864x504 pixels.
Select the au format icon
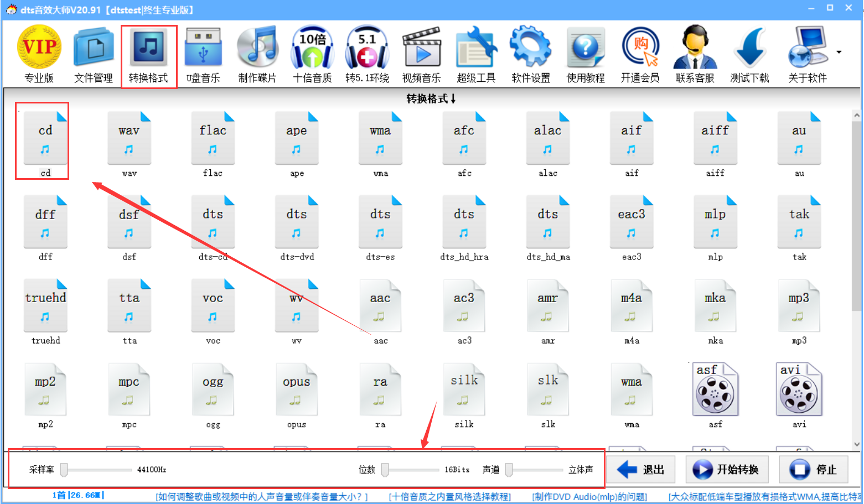tap(799, 144)
